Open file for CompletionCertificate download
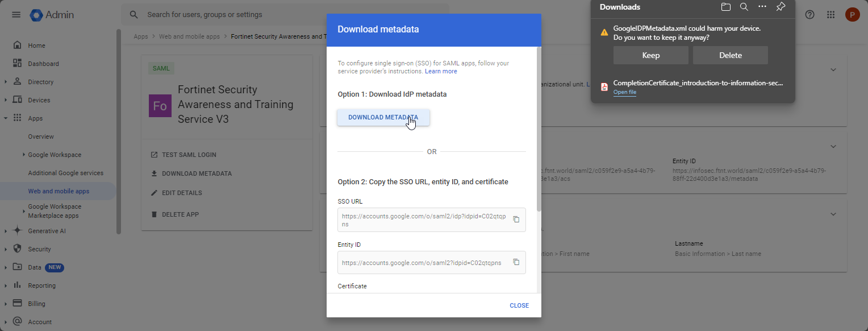Viewport: 868px width, 331px height. pos(625,92)
